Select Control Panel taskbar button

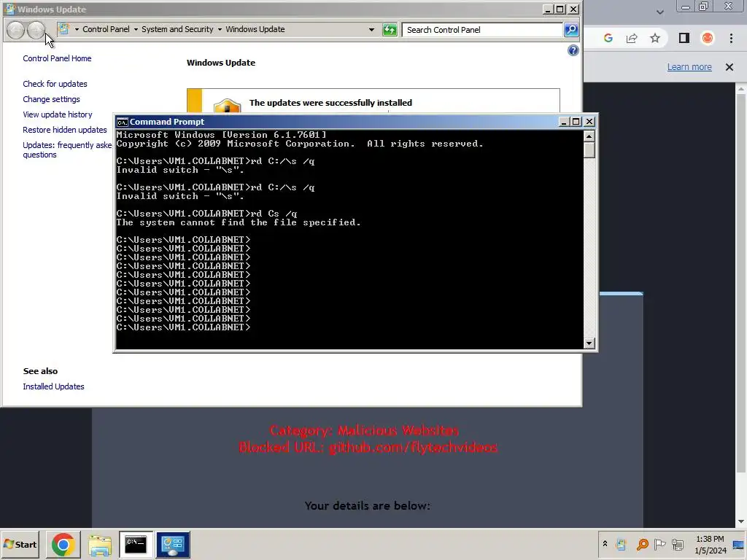click(173, 544)
